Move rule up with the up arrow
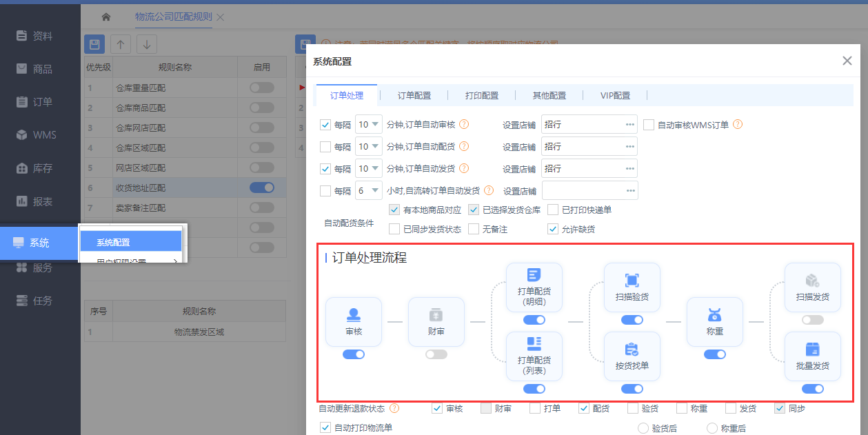Screen dimensions: 868x435 121,44
